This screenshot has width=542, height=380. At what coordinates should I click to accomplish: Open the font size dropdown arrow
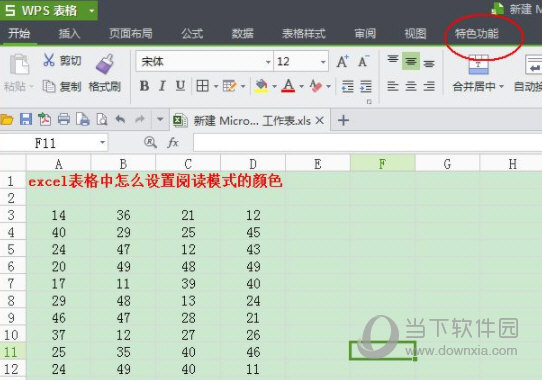[323, 62]
